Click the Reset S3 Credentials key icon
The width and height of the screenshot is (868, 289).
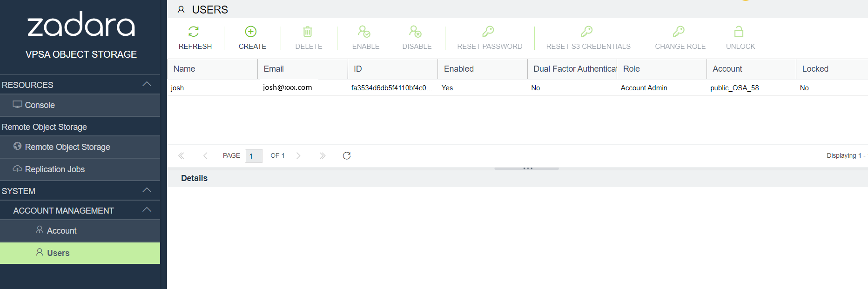pyautogui.click(x=587, y=32)
